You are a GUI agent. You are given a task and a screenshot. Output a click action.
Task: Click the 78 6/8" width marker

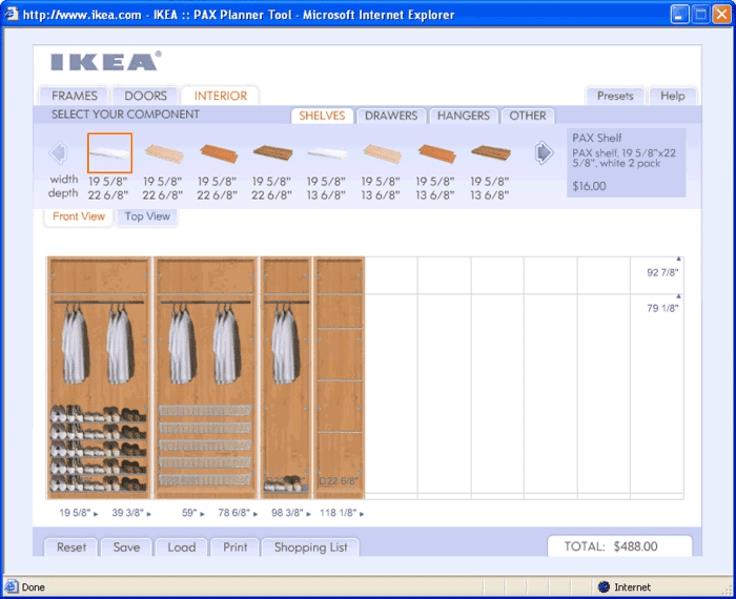pos(238,513)
